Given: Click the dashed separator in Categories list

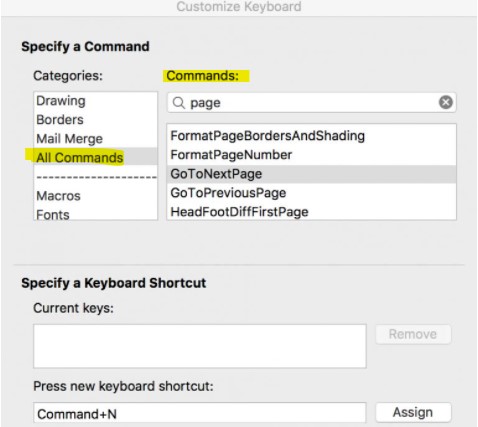Looking at the screenshot, I should [96, 177].
